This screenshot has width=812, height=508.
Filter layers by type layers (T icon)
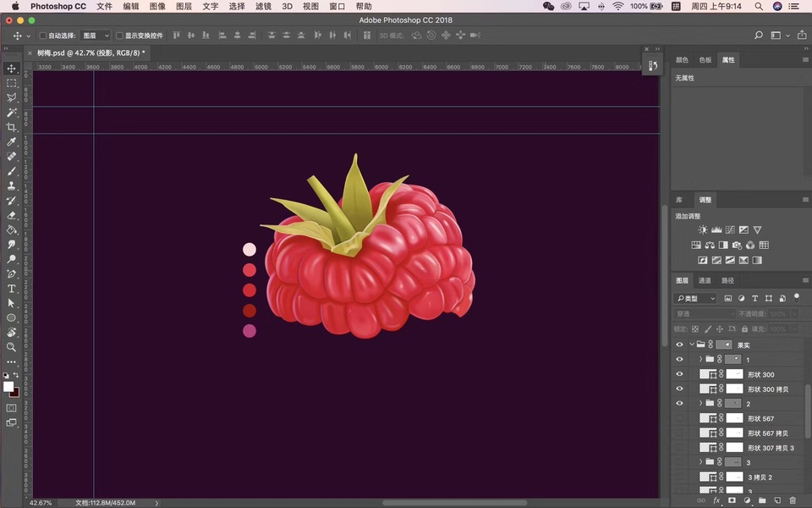(755, 298)
